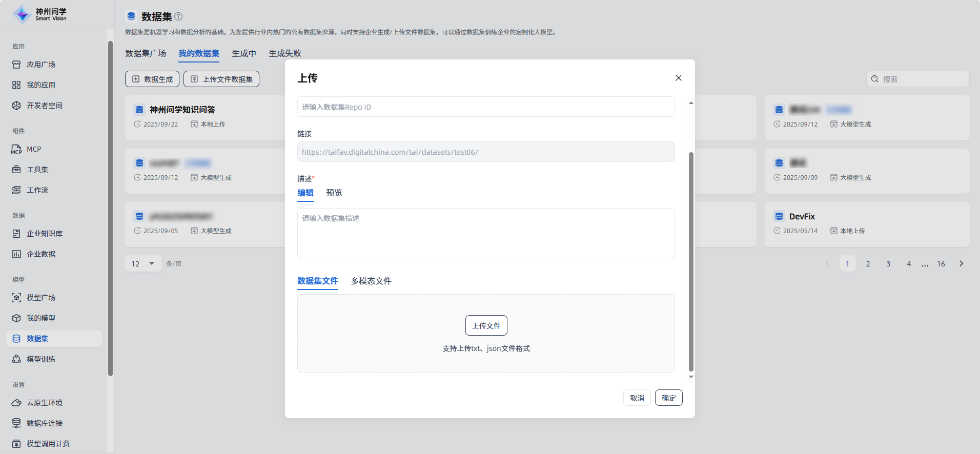Click the 工作流 workflow icon
The image size is (980, 454).
16,190
